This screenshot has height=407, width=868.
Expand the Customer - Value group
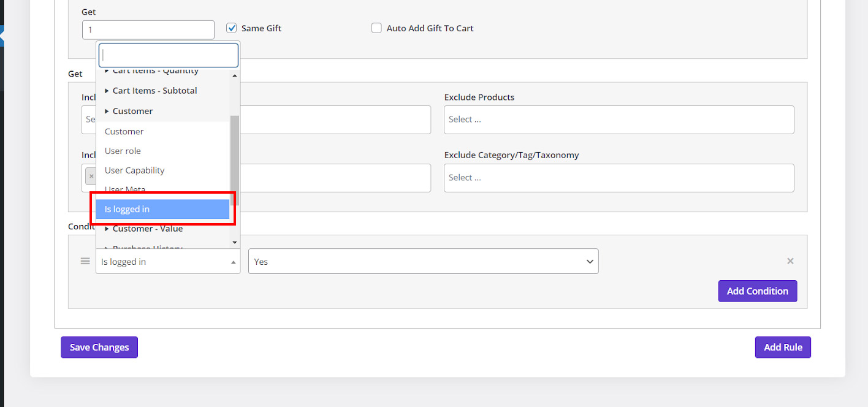tap(147, 229)
